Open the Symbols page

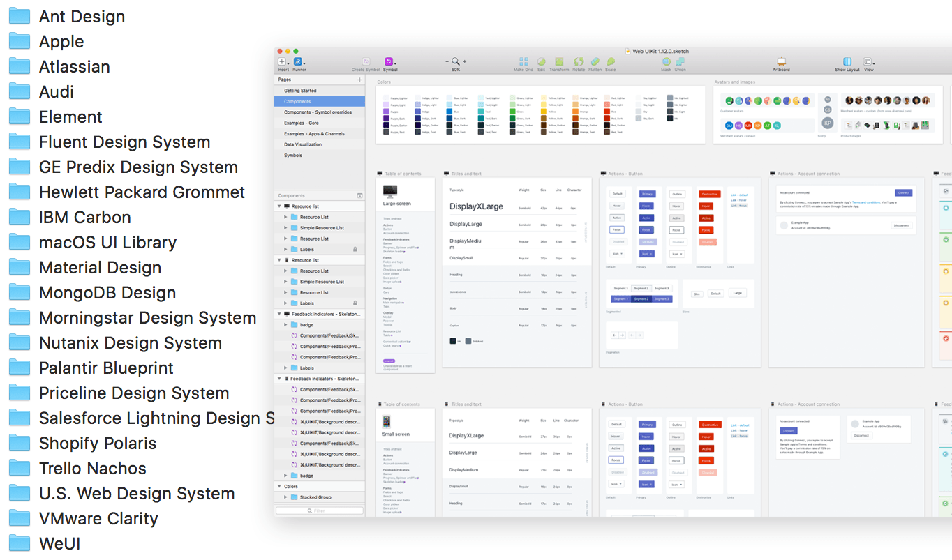point(320,156)
